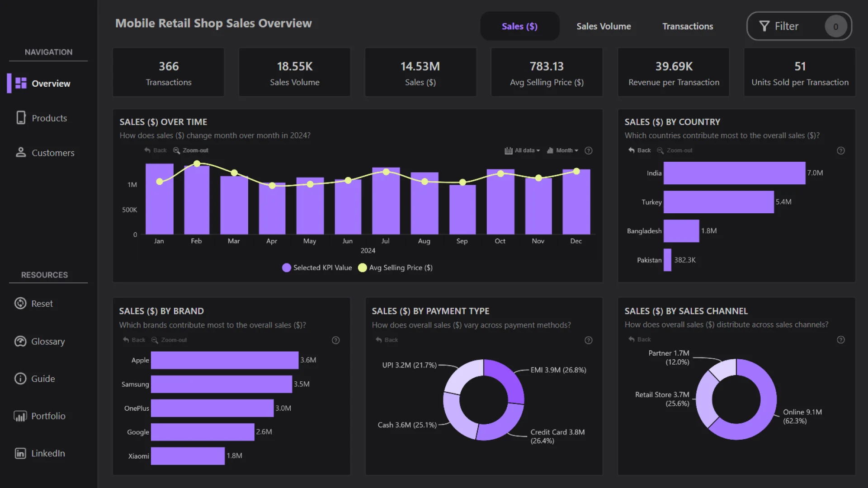Click the Reset circular arrow icon
The image size is (868, 488).
click(20, 303)
